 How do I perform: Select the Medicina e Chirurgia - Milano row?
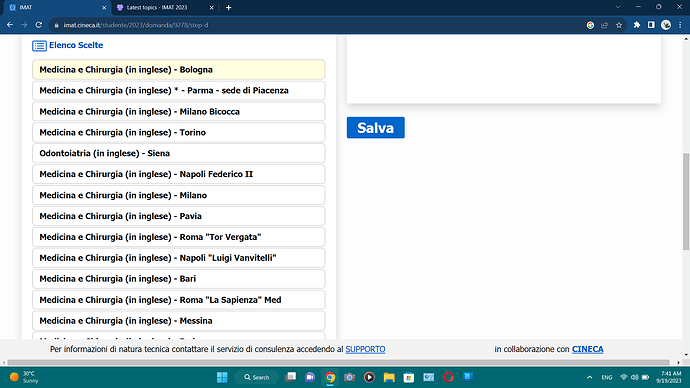point(179,195)
